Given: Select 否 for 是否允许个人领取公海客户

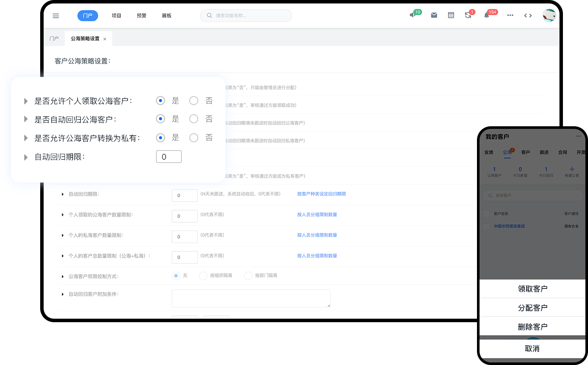Looking at the screenshot, I should click(194, 101).
